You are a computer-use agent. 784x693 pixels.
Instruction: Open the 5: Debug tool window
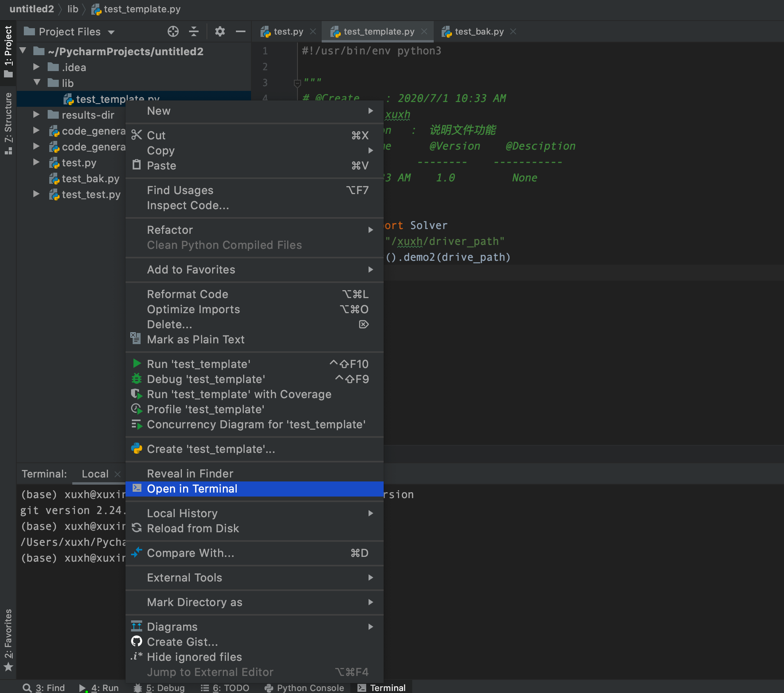pos(159,687)
